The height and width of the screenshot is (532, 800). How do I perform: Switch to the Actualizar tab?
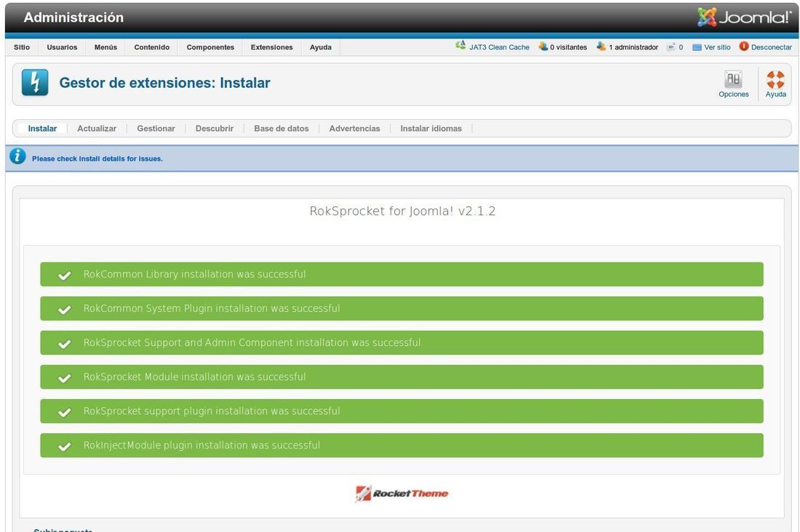click(x=97, y=129)
